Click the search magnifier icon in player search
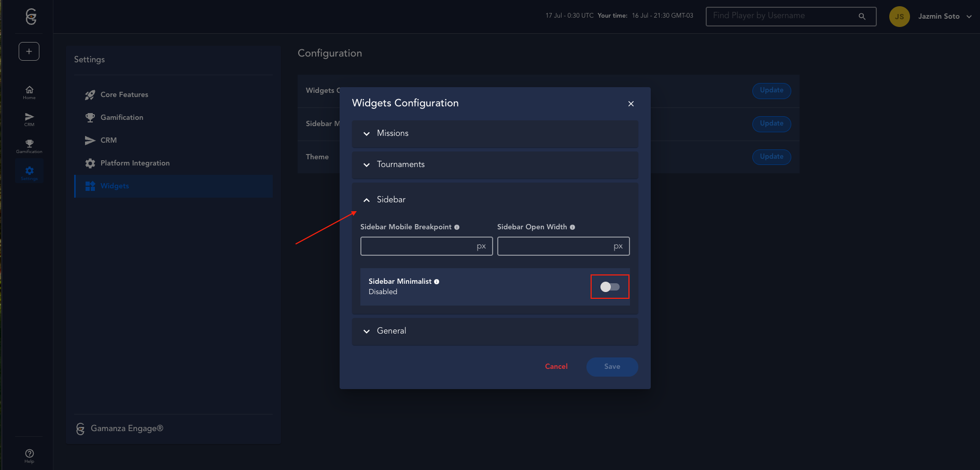Image resolution: width=980 pixels, height=470 pixels. pyautogui.click(x=862, y=17)
